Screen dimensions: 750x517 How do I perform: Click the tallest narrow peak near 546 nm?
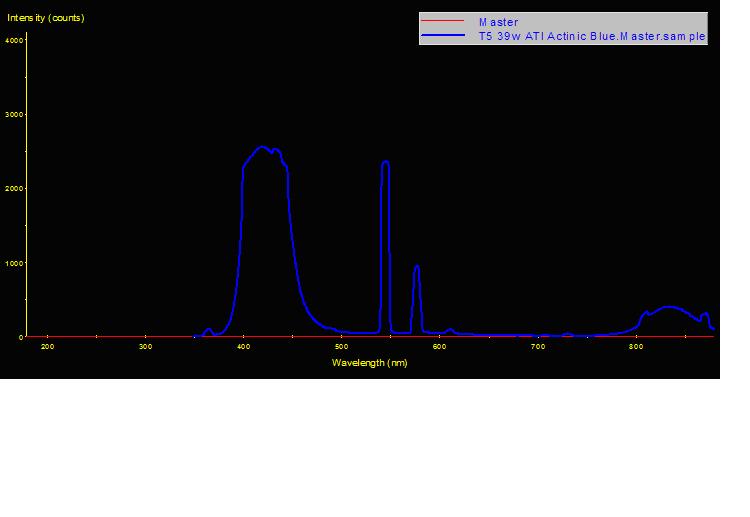(385, 162)
